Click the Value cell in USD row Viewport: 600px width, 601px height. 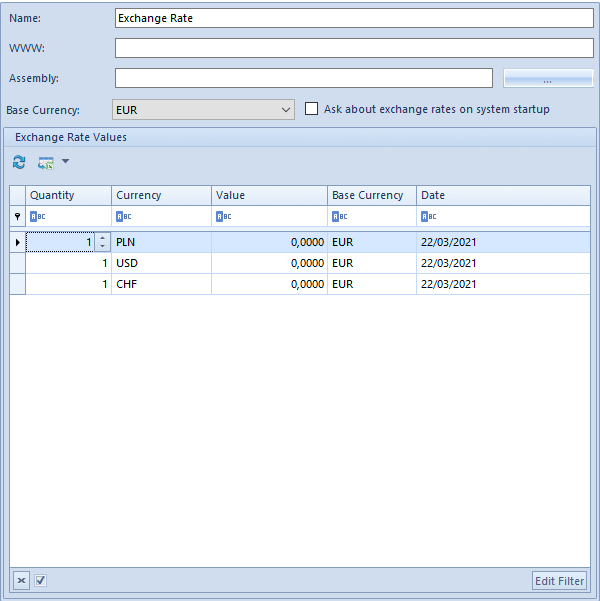point(269,263)
